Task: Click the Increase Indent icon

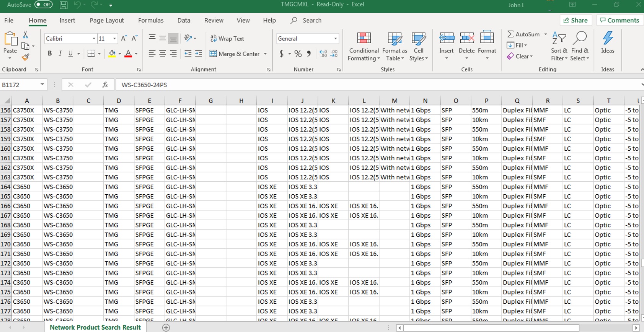Action: tap(199, 54)
